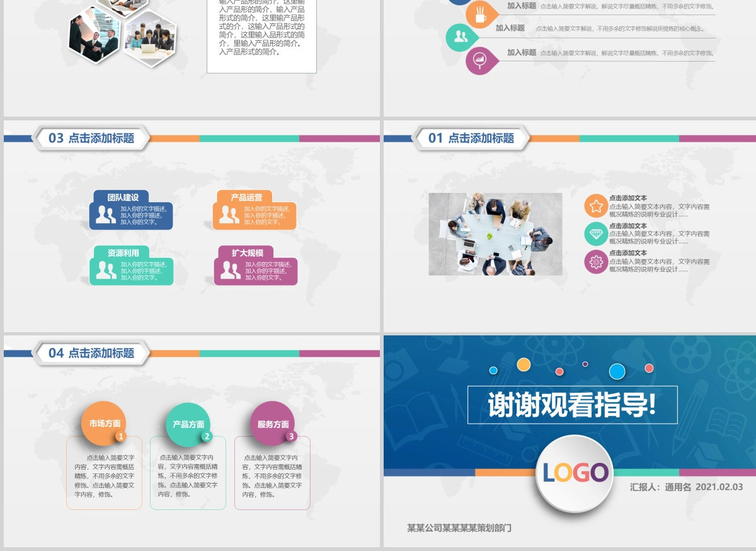Click the purple 服务方面 circle
This screenshot has width=756, height=551.
click(x=273, y=424)
